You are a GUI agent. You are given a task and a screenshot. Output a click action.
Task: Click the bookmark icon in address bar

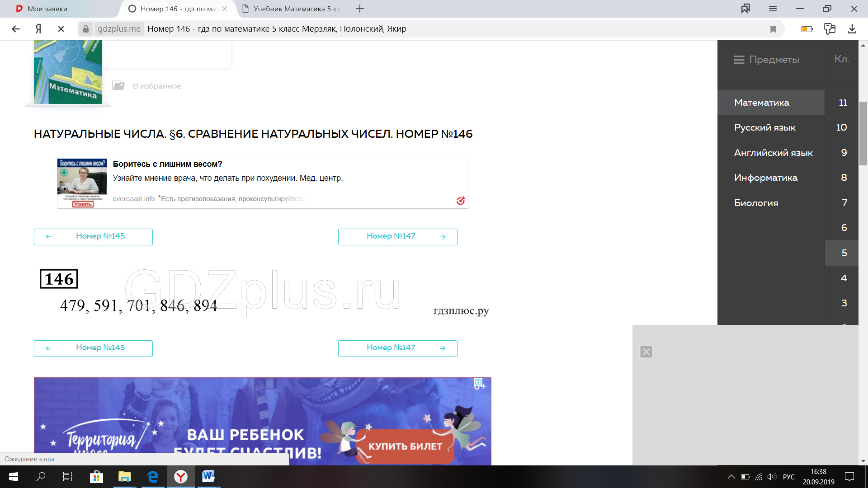tap(773, 29)
